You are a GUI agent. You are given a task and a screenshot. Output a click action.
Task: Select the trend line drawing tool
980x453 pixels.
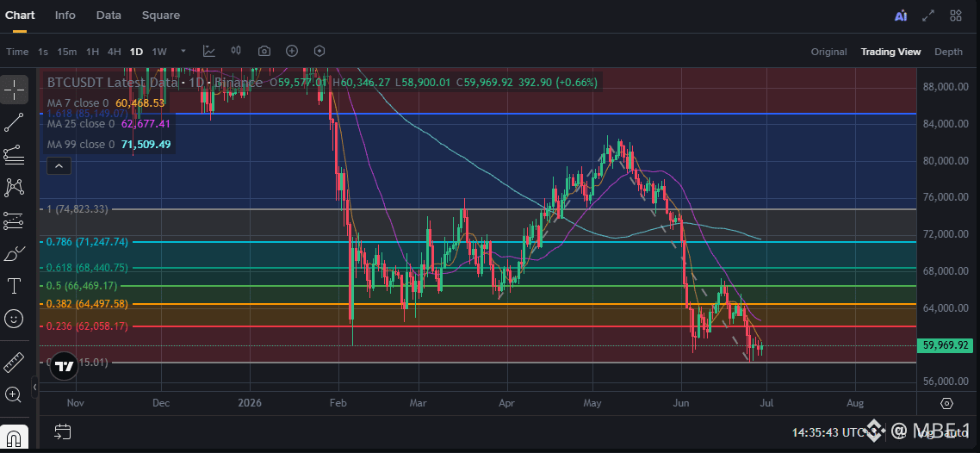pyautogui.click(x=14, y=122)
